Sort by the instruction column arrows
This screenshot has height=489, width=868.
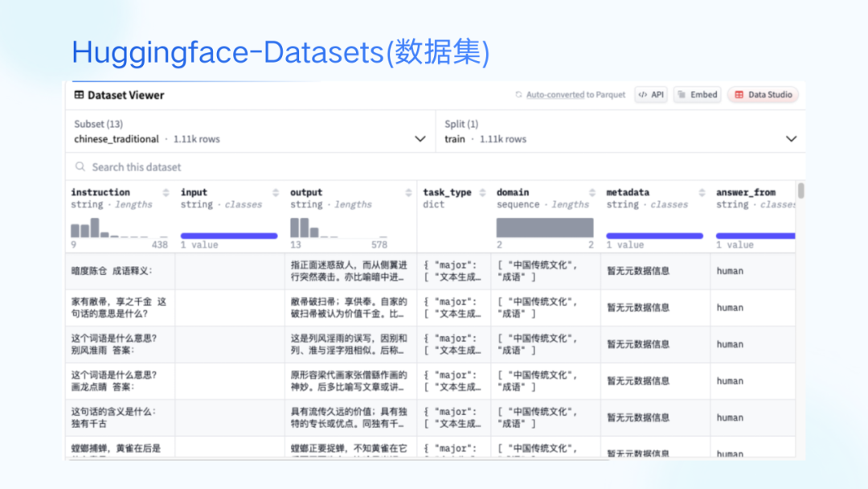click(166, 193)
